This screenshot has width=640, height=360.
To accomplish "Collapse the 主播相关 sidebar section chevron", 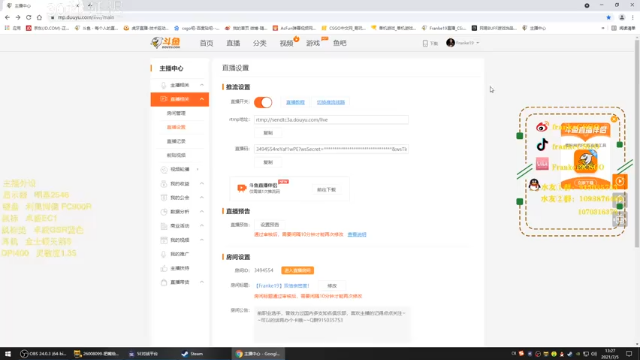I will point(202,85).
